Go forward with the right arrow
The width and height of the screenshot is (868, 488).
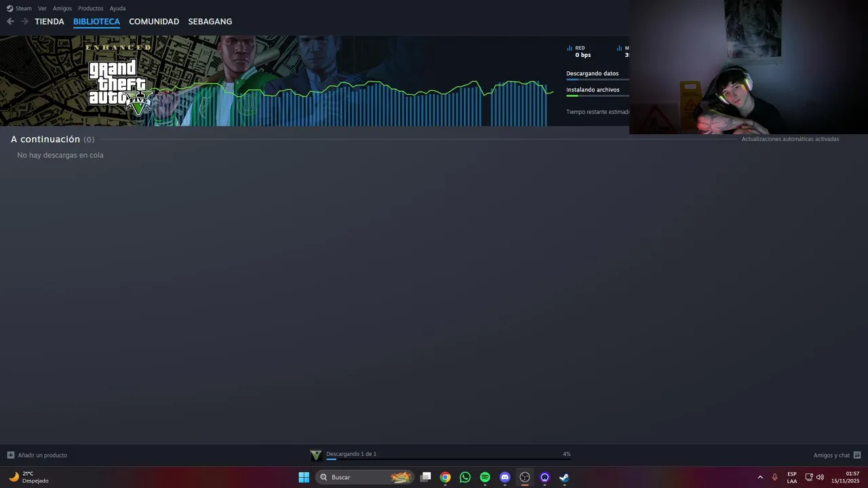click(24, 22)
